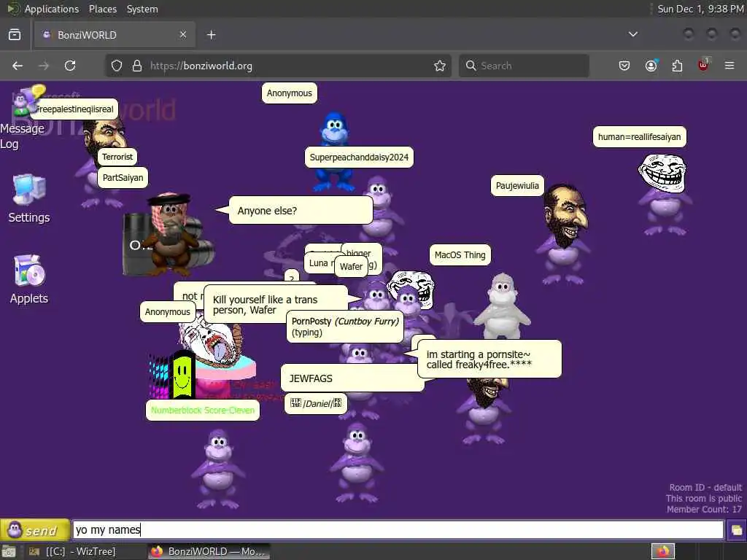Open the Firefox account icon
This screenshot has height=560, width=747.
[x=651, y=66]
